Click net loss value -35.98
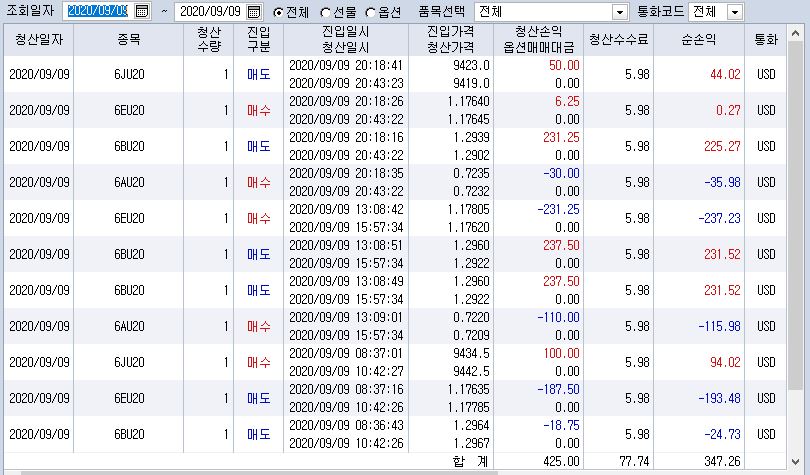 tap(722, 182)
